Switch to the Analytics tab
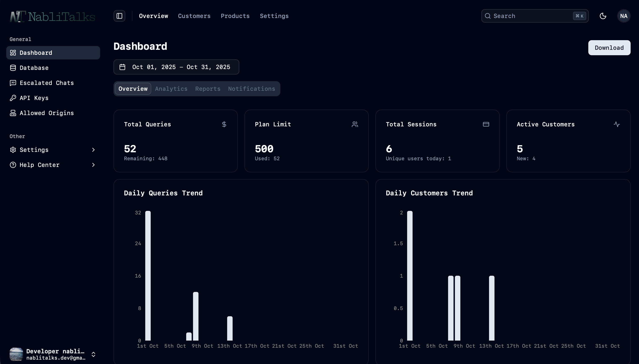 pyautogui.click(x=171, y=89)
